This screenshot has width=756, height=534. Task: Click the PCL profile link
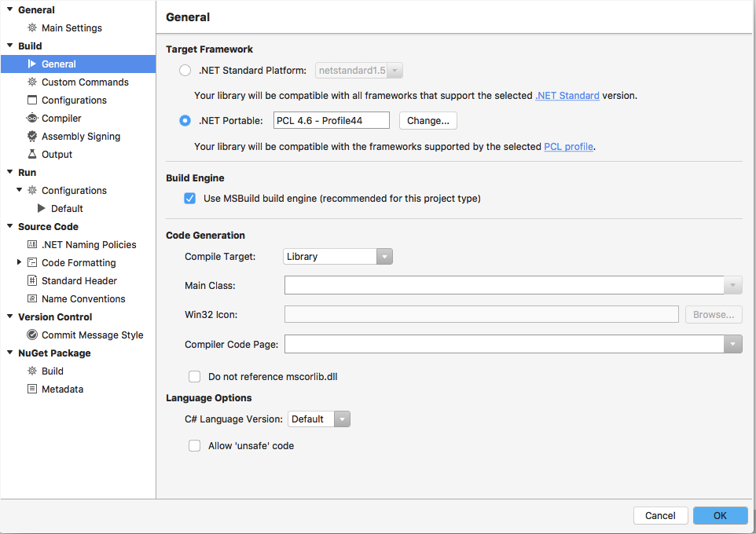click(568, 146)
